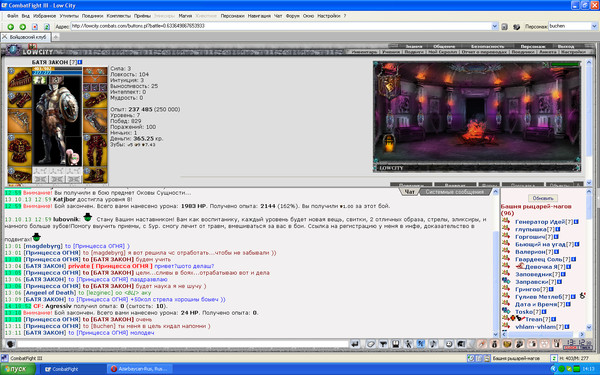Click the eraser icon to clear chat
The height and width of the screenshot is (375, 600).
[370, 344]
